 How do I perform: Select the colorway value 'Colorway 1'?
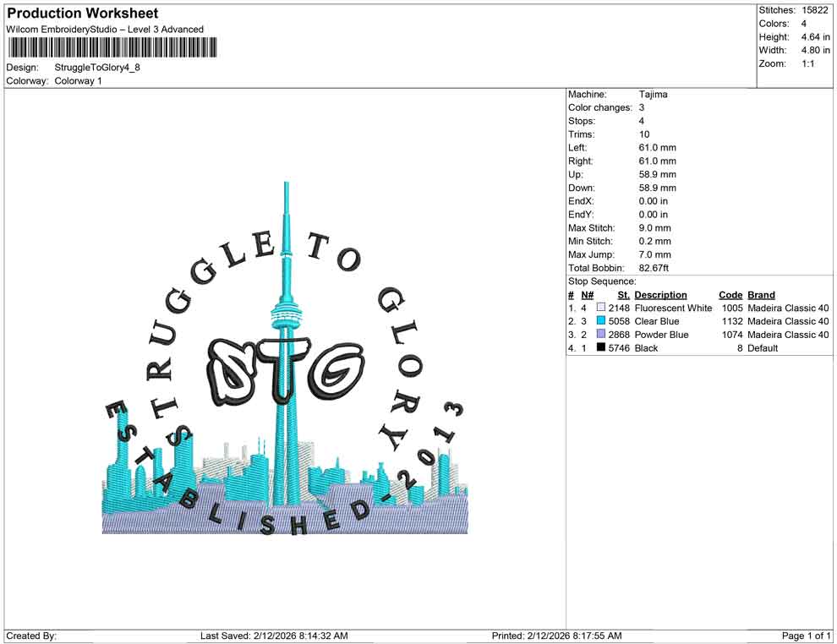pyautogui.click(x=78, y=80)
